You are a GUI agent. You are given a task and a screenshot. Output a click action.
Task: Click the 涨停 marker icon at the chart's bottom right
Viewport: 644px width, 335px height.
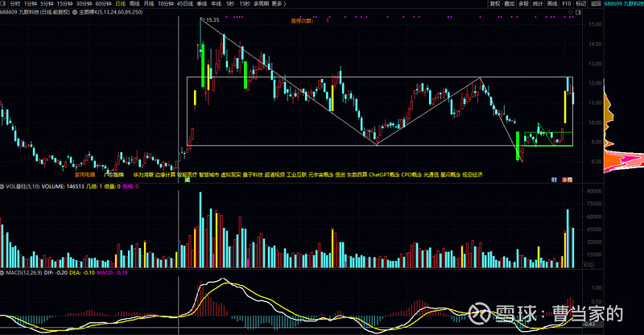(568, 180)
